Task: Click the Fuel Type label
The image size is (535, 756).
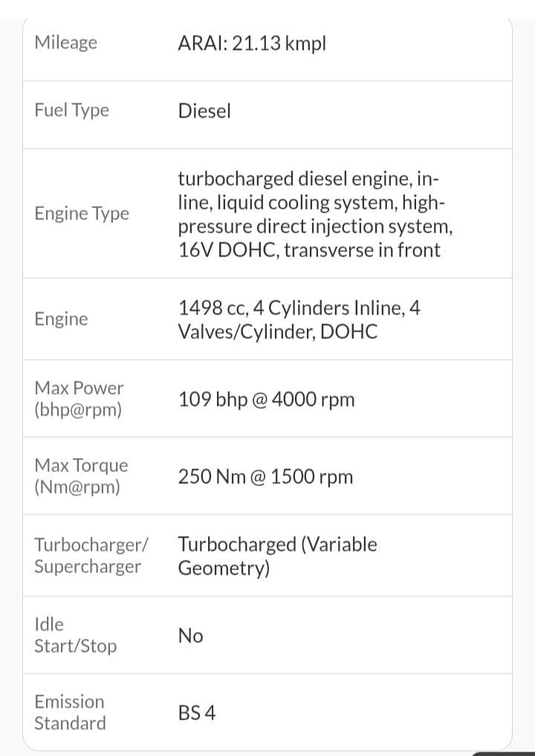Action: (x=71, y=110)
